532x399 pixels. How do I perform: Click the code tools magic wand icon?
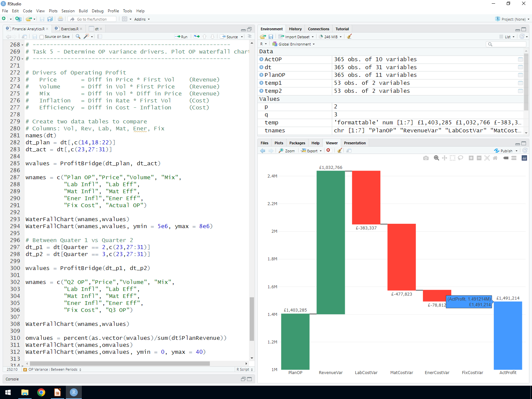(x=86, y=37)
